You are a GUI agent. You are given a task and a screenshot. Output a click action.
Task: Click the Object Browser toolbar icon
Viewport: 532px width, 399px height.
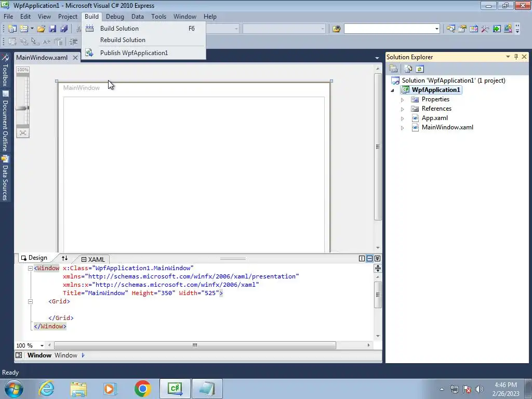point(474,29)
